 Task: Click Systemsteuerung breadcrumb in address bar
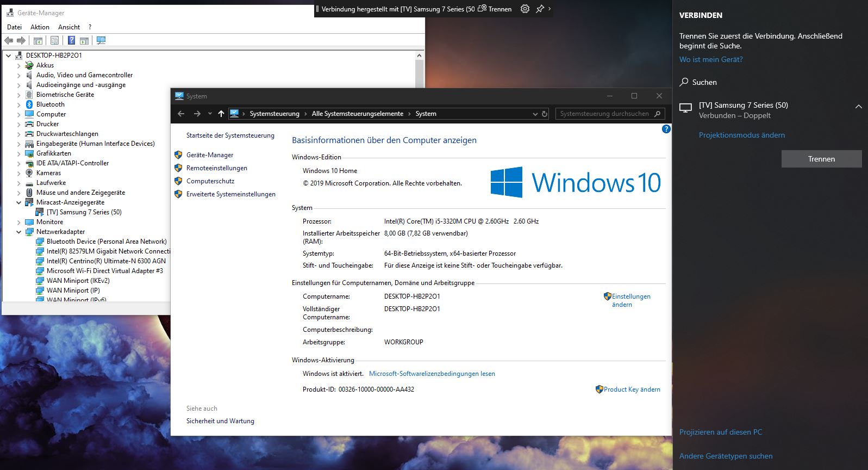(274, 114)
